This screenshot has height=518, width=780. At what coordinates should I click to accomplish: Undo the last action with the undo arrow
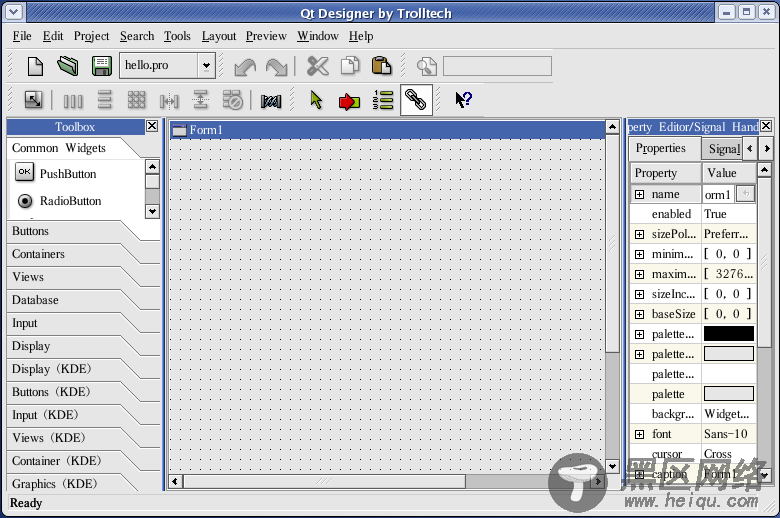coord(245,67)
